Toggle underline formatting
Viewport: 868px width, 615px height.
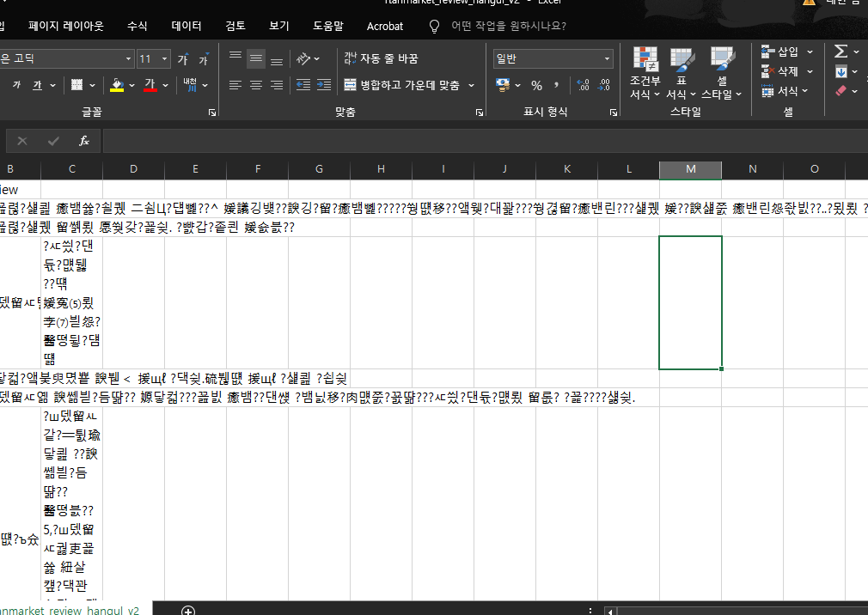37,85
